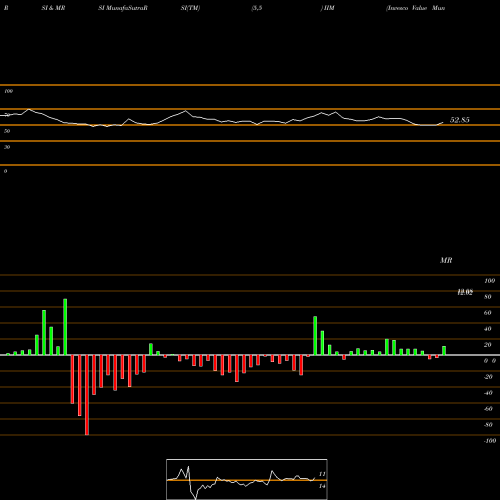Click the SI MunafaSutraR header text

[123, 8]
